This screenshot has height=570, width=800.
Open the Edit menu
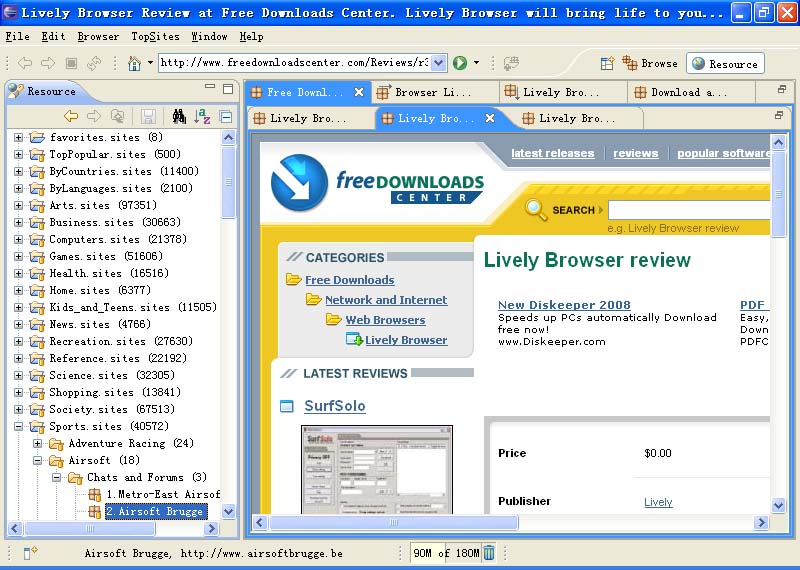point(54,36)
